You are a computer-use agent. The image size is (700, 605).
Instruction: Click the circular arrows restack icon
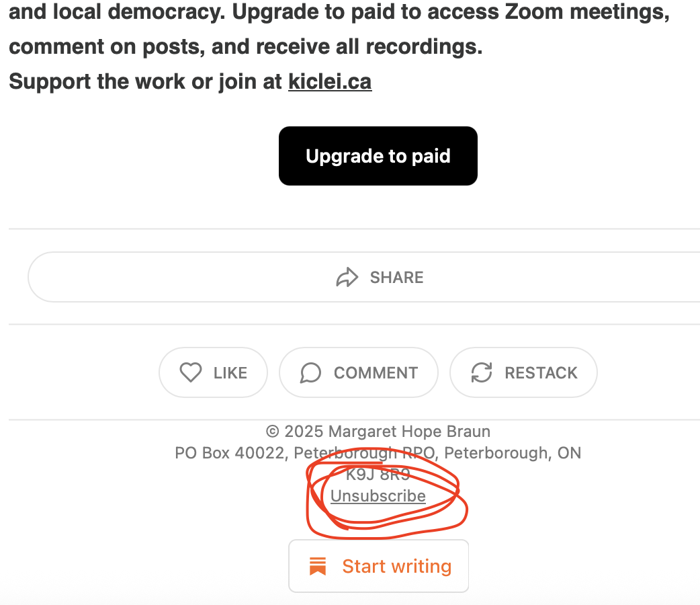coord(482,372)
